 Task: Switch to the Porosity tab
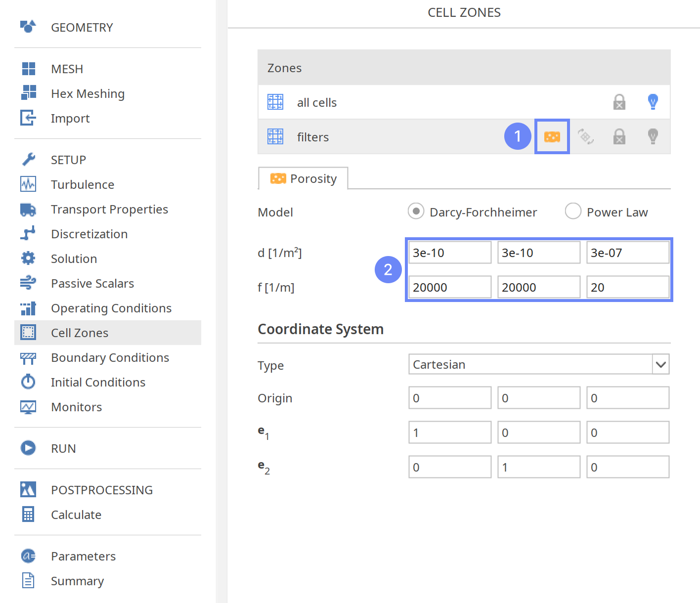[304, 178]
